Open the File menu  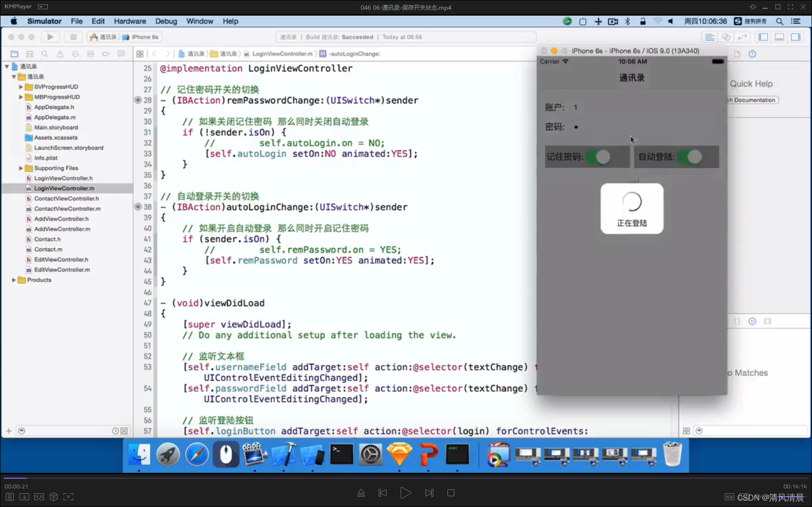(x=77, y=21)
